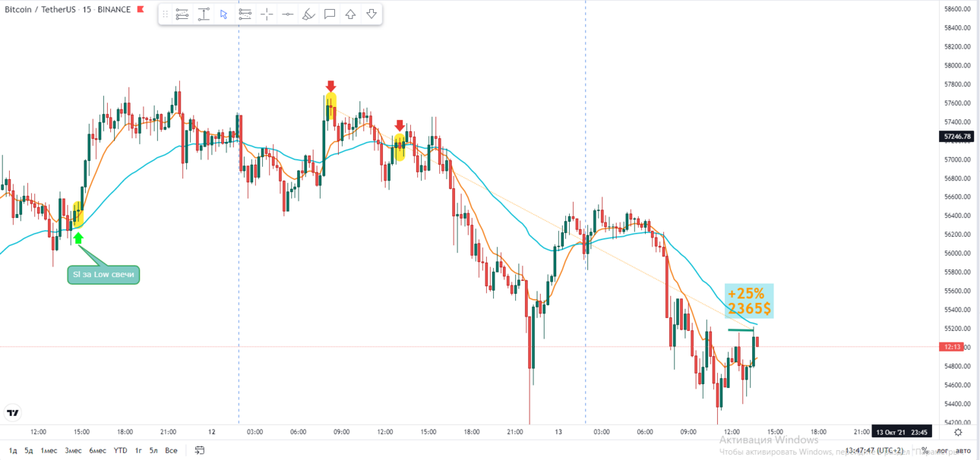This screenshot has width=980, height=460.
Task: Select the horizontal line tool
Action: (287, 14)
